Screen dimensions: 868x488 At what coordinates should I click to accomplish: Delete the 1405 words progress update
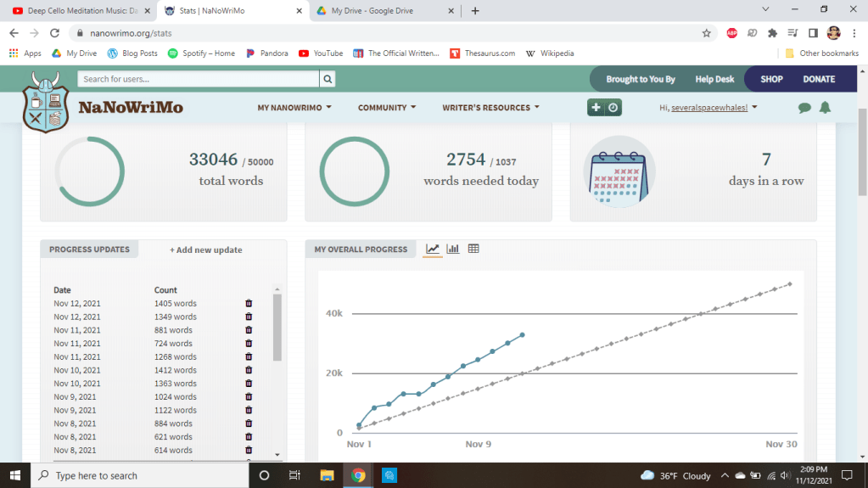click(x=249, y=303)
